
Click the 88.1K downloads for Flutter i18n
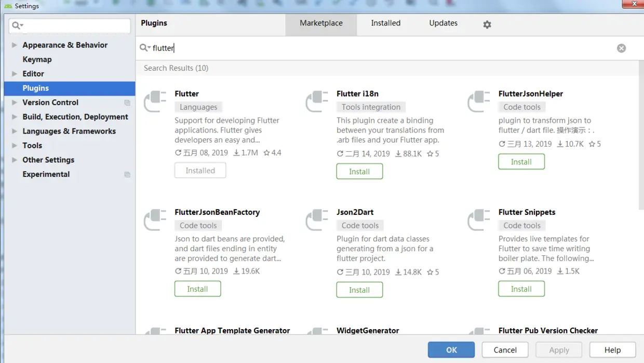pyautogui.click(x=409, y=154)
